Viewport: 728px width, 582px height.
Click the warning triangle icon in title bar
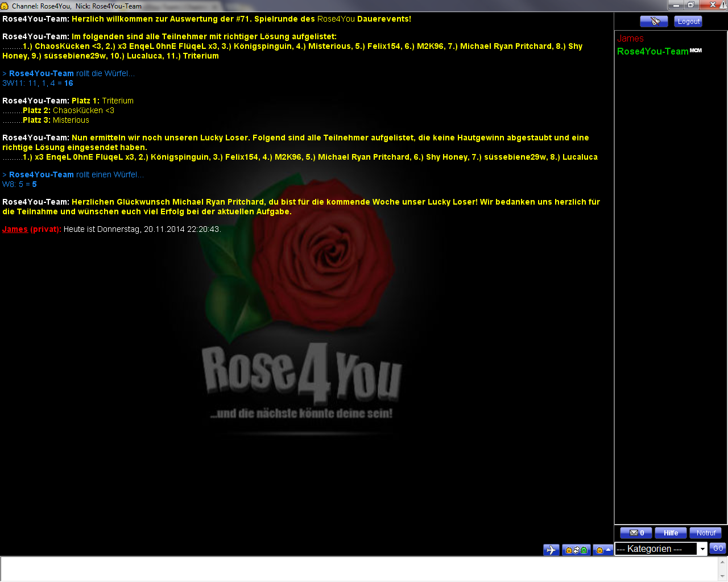723,5
